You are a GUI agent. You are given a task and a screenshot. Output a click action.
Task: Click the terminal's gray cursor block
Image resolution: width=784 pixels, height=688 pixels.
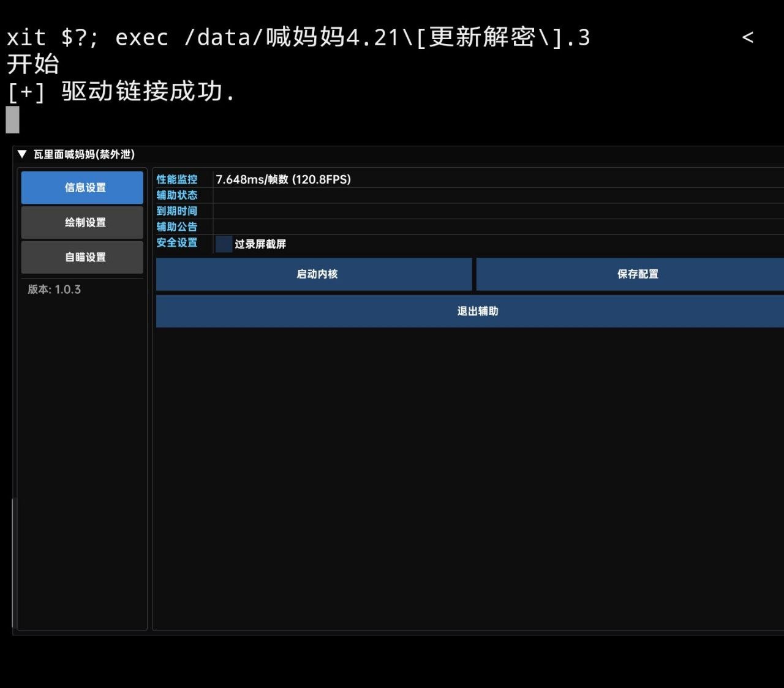pos(12,120)
